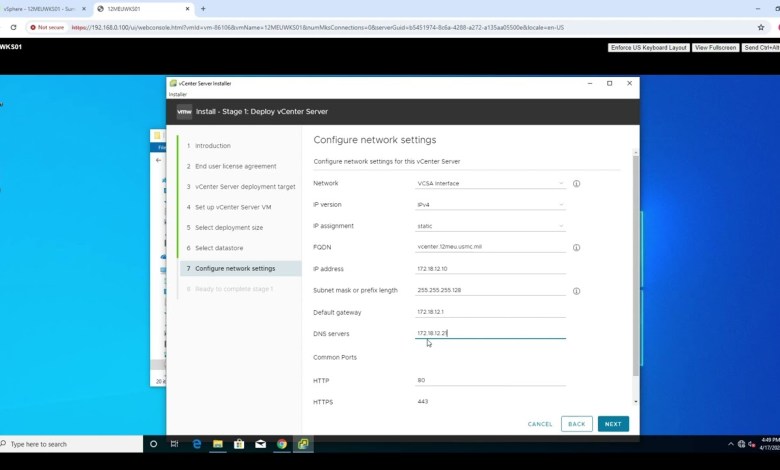Image resolution: width=780 pixels, height=470 pixels.
Task: Maximize the vCenter Server Installer window
Action: click(609, 84)
